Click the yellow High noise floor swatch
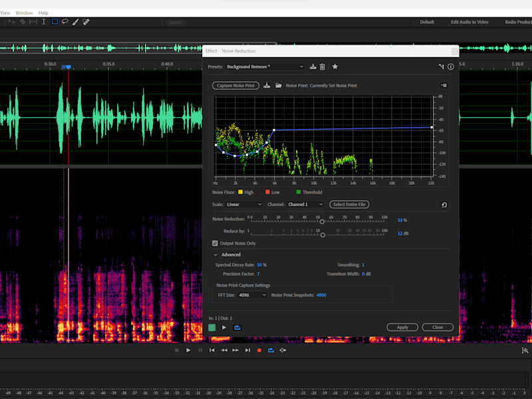 [240, 192]
